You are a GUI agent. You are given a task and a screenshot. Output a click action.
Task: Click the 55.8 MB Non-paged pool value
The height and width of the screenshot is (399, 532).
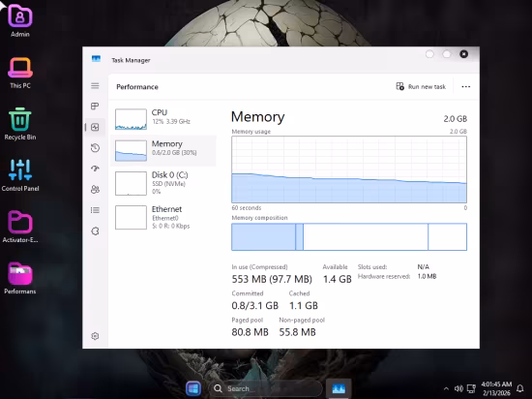click(x=297, y=332)
